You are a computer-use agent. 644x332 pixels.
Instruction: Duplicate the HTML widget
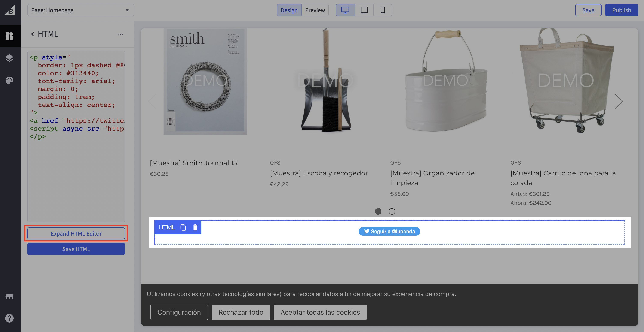point(183,227)
